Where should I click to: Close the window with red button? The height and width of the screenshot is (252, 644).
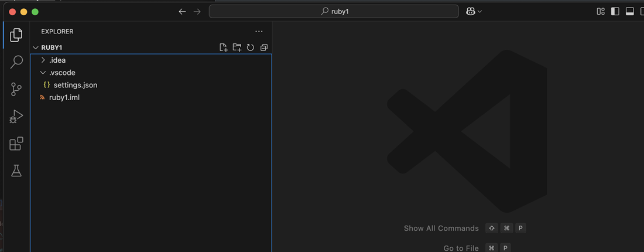pyautogui.click(x=12, y=12)
